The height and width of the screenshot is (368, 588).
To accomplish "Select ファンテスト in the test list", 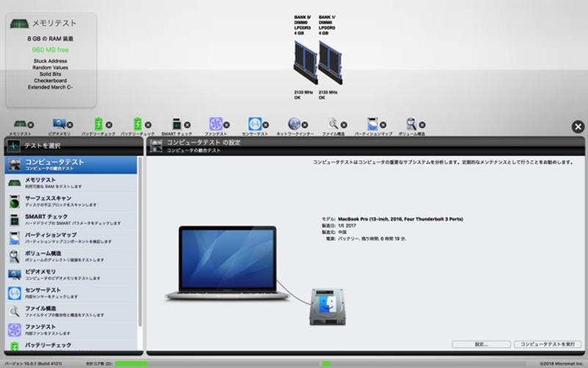I will (x=71, y=330).
